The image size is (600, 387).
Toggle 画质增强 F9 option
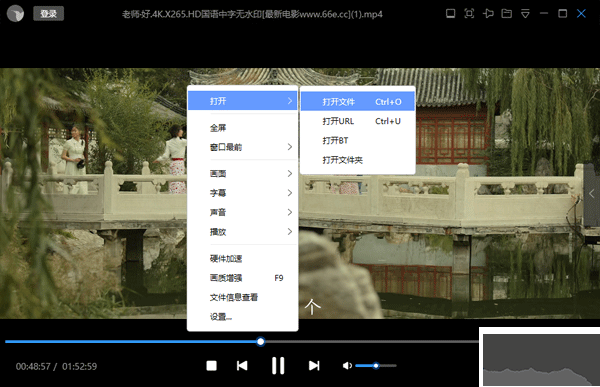tap(243, 278)
